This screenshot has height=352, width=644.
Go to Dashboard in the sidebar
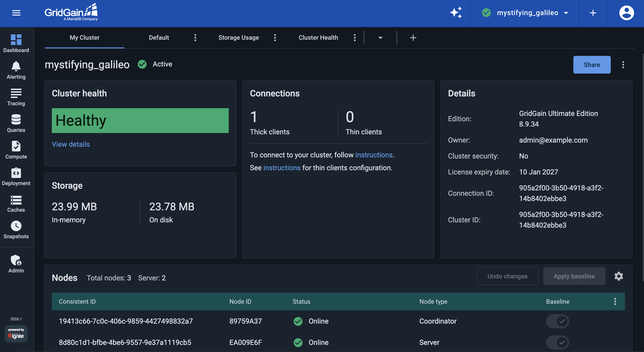point(16,43)
